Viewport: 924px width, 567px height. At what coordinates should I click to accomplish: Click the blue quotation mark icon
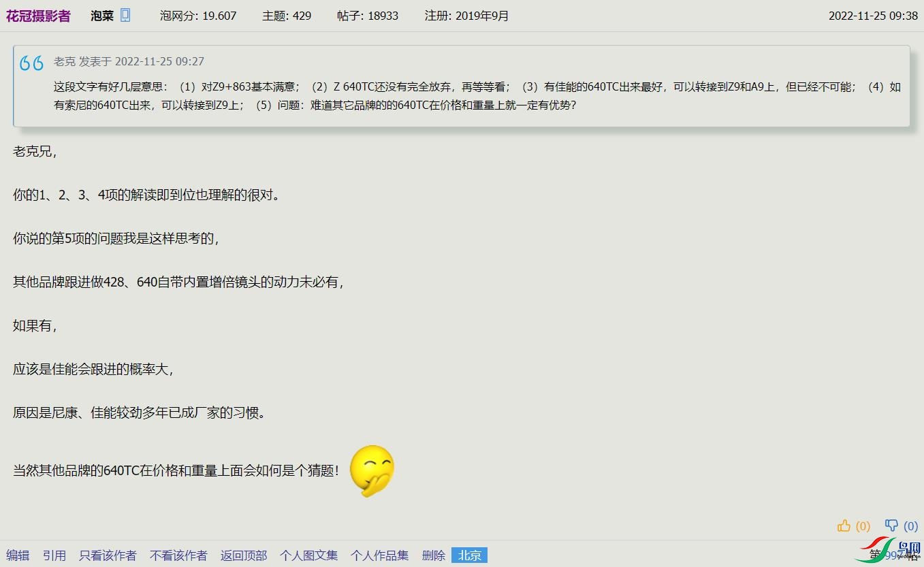pyautogui.click(x=32, y=63)
